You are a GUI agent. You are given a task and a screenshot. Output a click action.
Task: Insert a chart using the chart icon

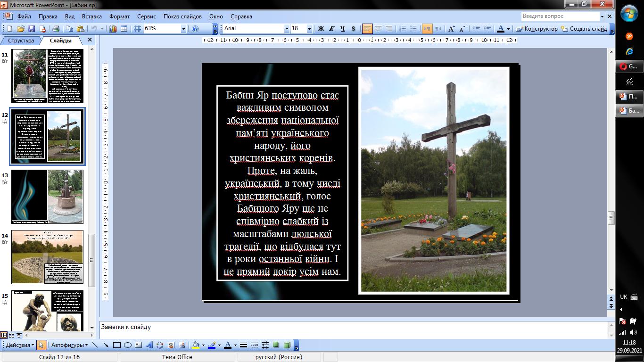click(x=113, y=29)
